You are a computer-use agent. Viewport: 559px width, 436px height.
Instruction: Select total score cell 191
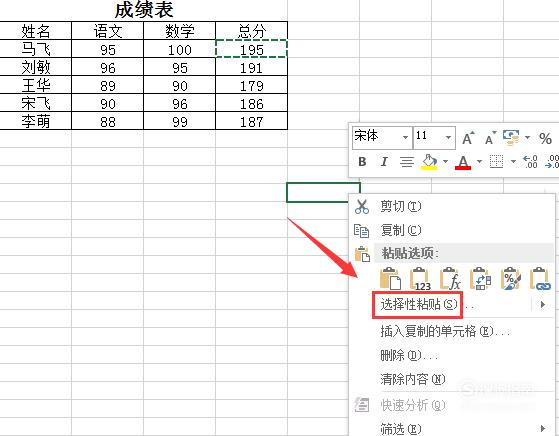pos(252,67)
